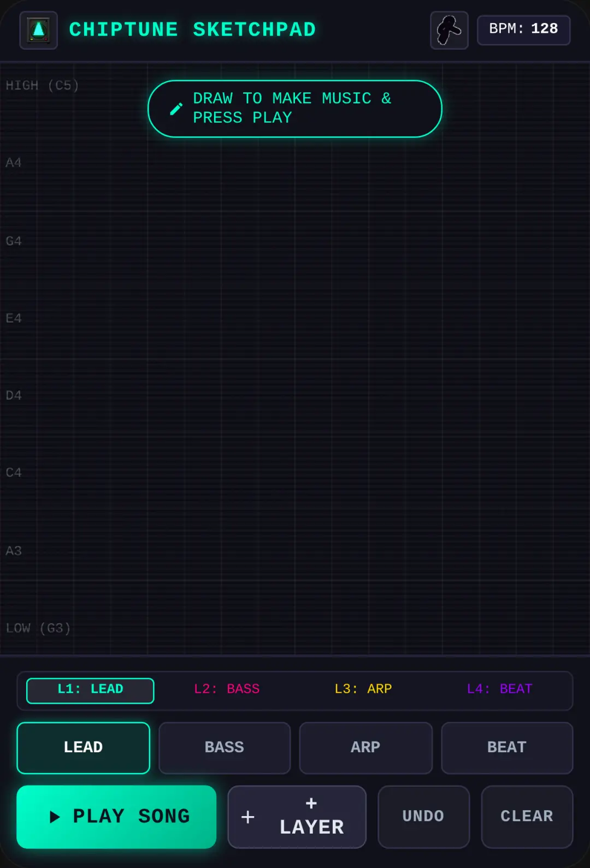Image resolution: width=590 pixels, height=868 pixels.
Task: Undo the last drawn stroke
Action: coord(423,817)
